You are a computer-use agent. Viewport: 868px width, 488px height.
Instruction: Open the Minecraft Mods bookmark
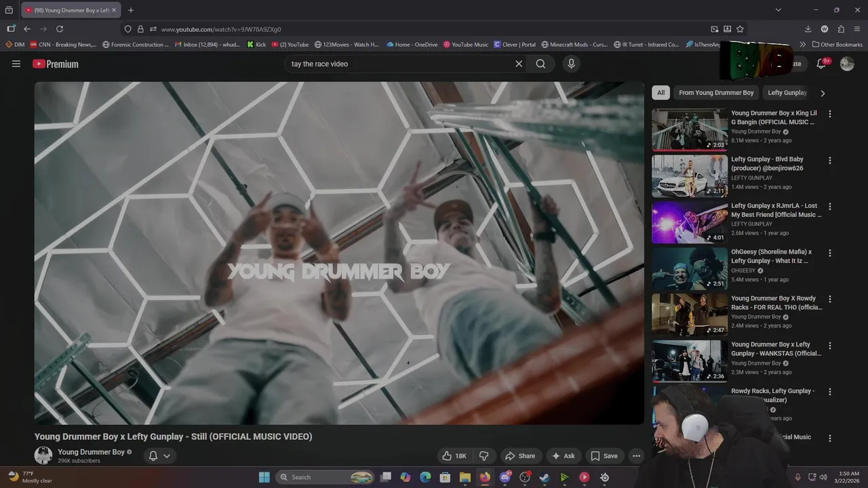tap(574, 44)
